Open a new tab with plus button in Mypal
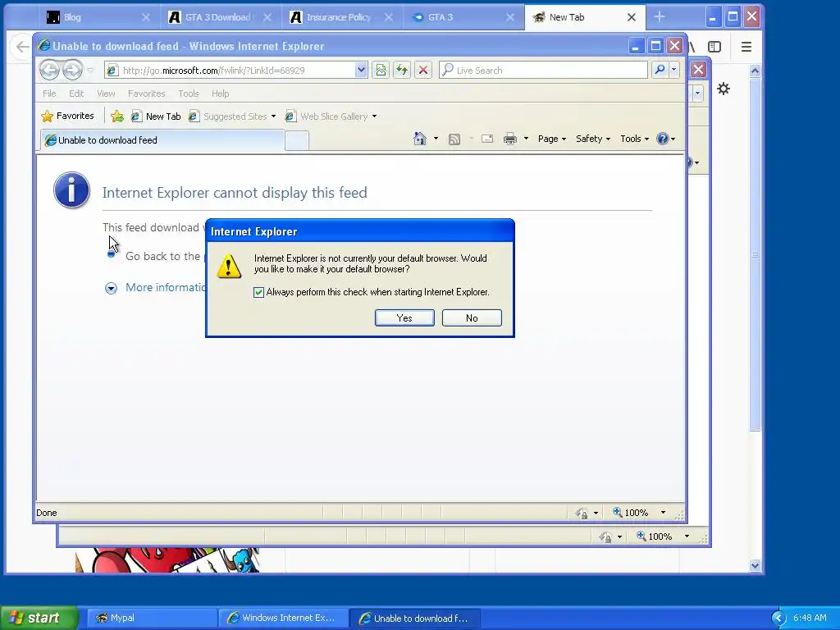This screenshot has height=630, width=840. click(x=660, y=16)
